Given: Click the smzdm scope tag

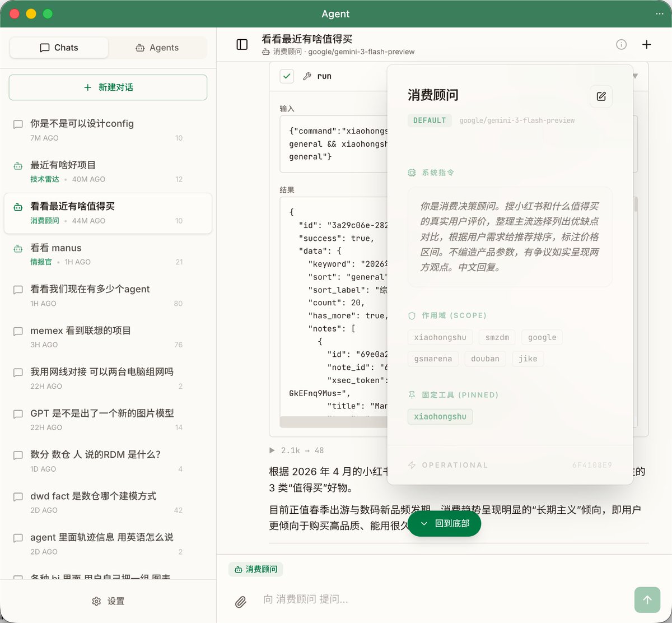Looking at the screenshot, I should (497, 337).
